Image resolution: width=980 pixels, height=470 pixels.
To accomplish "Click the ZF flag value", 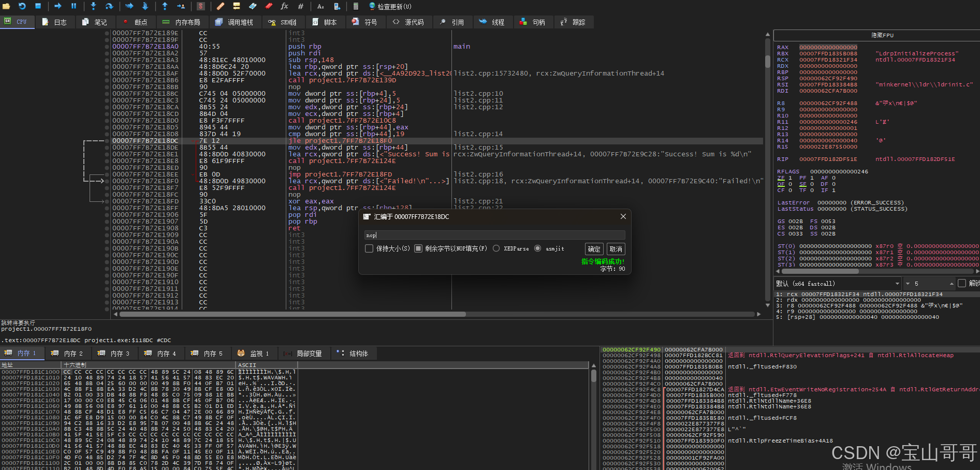I will tap(790, 178).
